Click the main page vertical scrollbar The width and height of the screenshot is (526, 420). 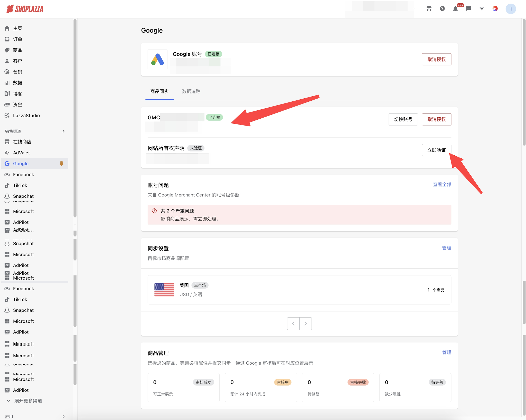pos(524,82)
